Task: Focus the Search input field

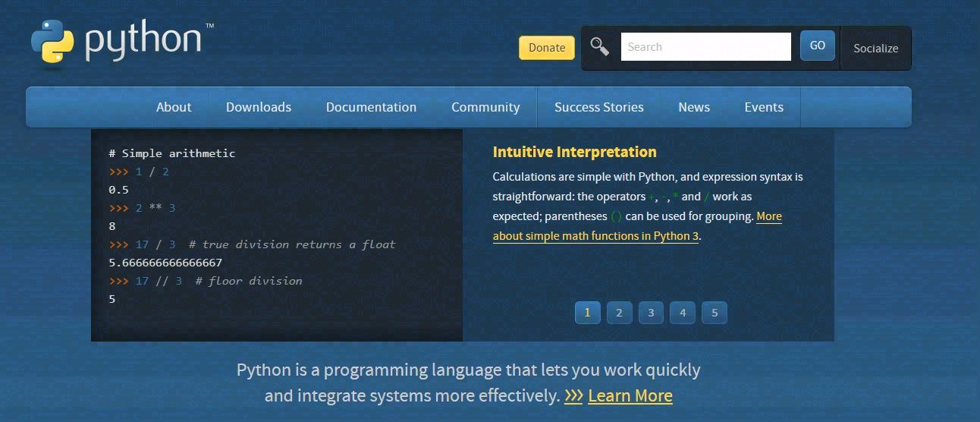Action: coord(706,47)
